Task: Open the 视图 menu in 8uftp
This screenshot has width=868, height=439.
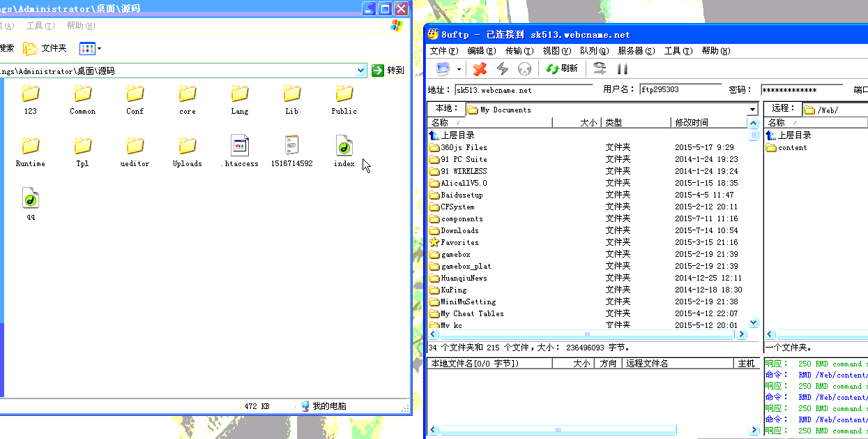Action: [556, 51]
